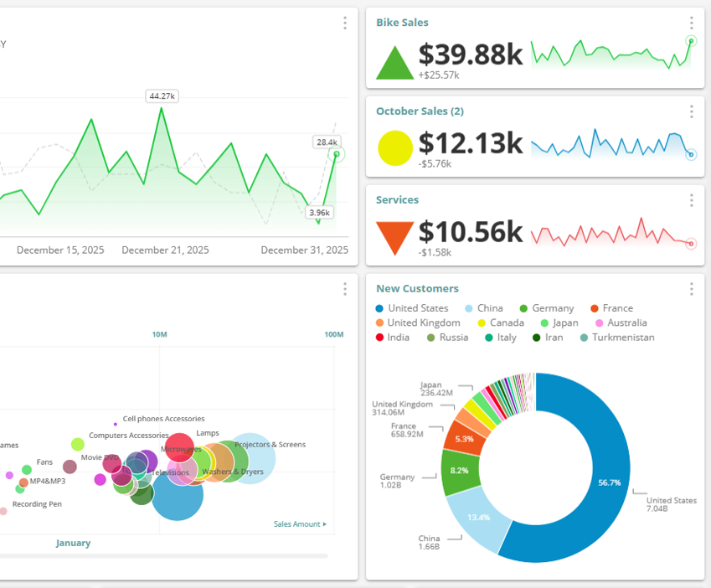Toggle Australia in the legend
The width and height of the screenshot is (711, 588).
coord(621,322)
